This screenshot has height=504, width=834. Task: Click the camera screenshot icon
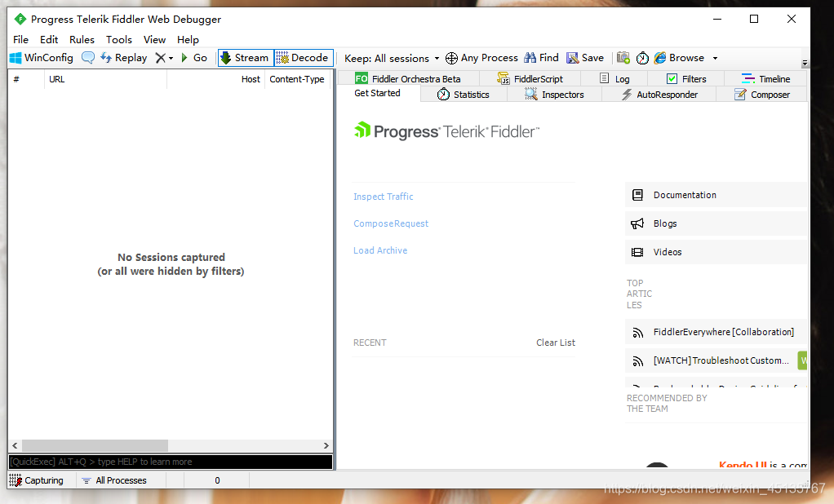(x=623, y=58)
